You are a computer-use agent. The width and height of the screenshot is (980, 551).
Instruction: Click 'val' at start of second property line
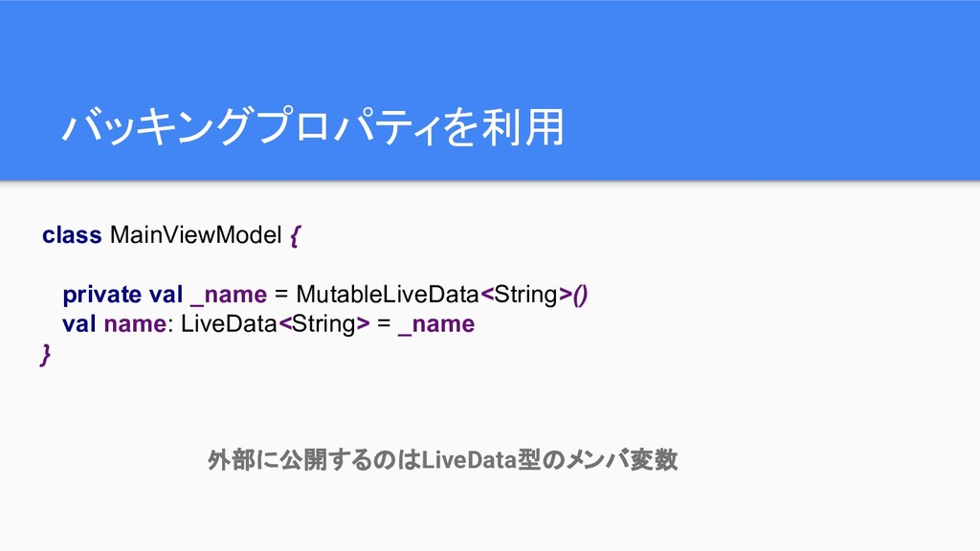[79, 324]
